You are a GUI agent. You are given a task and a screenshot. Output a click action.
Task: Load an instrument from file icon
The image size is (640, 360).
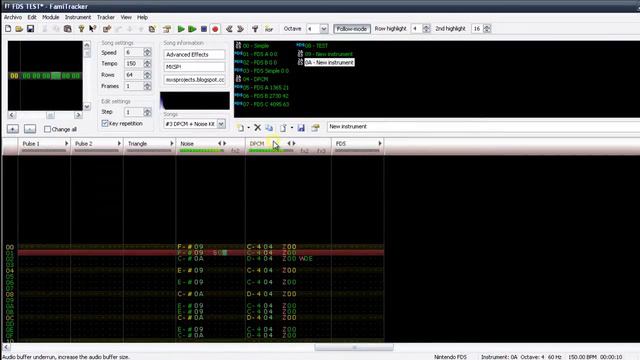click(x=283, y=128)
